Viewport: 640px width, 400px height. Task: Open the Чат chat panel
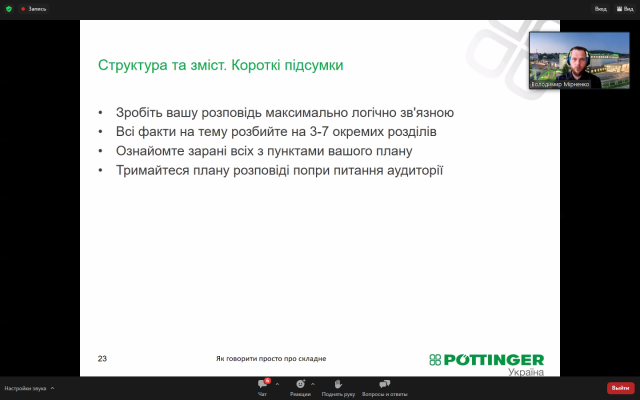(263, 388)
